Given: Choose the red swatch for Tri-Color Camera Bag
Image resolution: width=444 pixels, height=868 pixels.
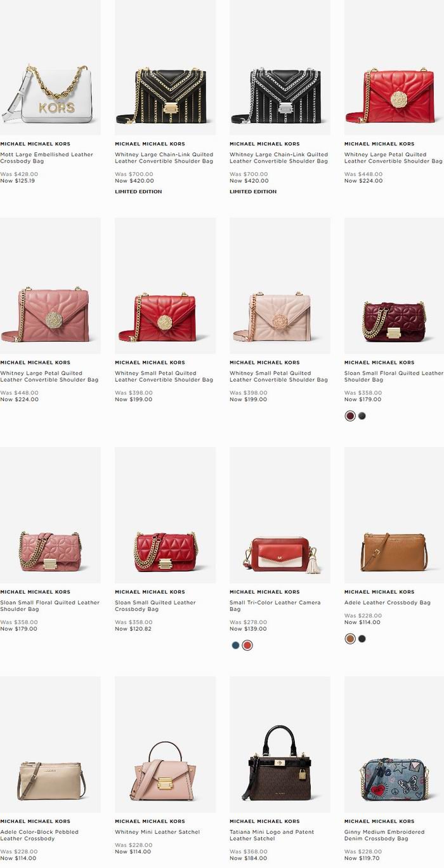Looking at the screenshot, I should point(247,645).
